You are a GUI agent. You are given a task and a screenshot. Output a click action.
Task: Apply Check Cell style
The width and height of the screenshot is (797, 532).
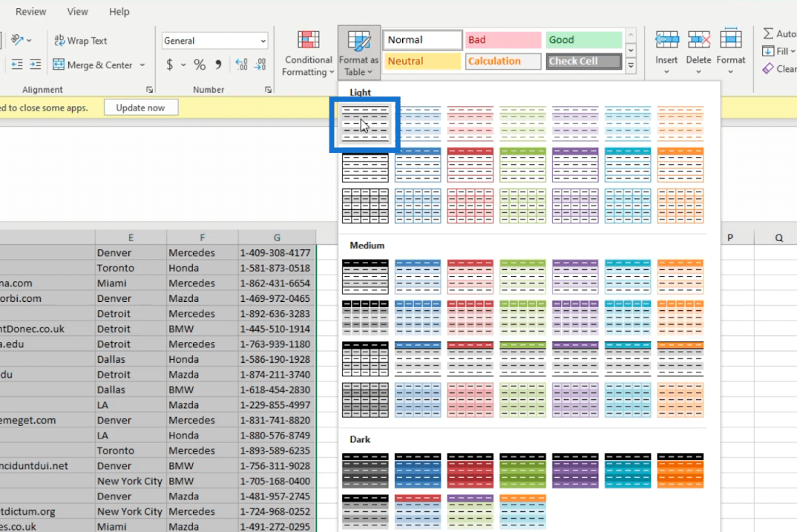pos(584,61)
